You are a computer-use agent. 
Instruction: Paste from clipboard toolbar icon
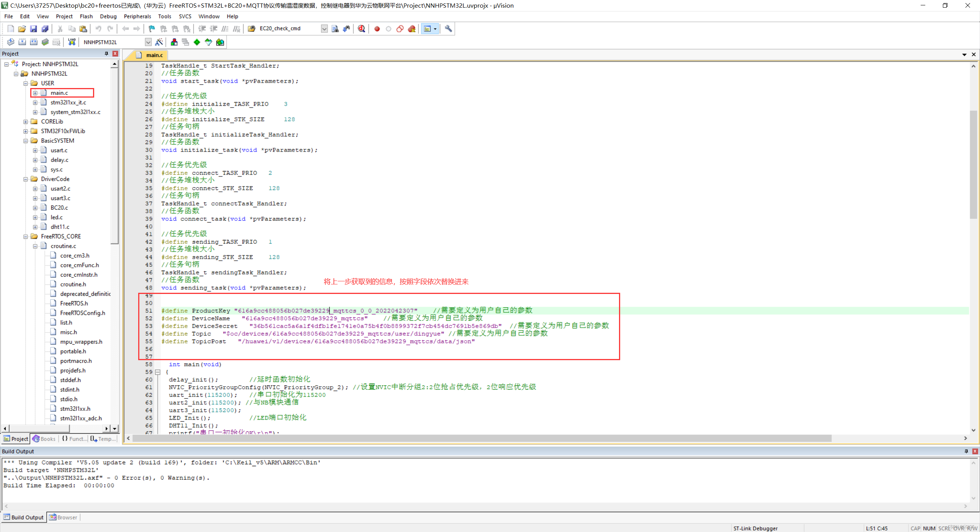click(83, 29)
